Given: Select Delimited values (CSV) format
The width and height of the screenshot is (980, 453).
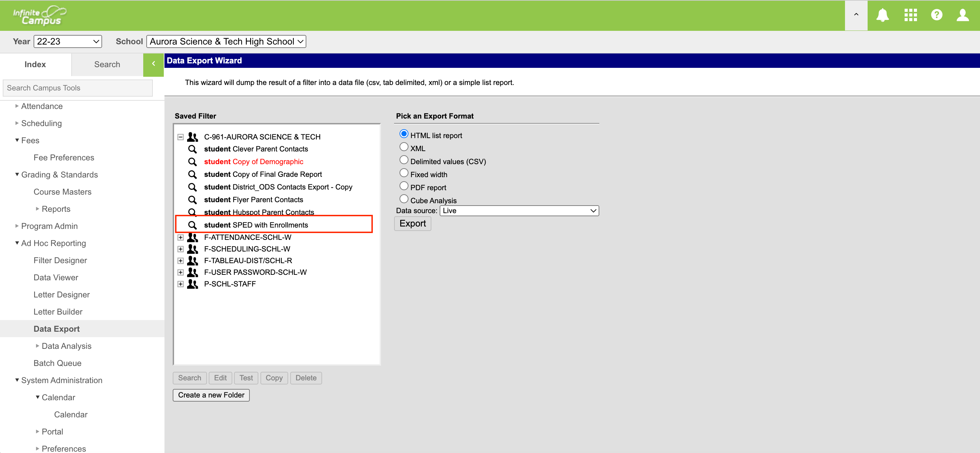Looking at the screenshot, I should (x=404, y=160).
